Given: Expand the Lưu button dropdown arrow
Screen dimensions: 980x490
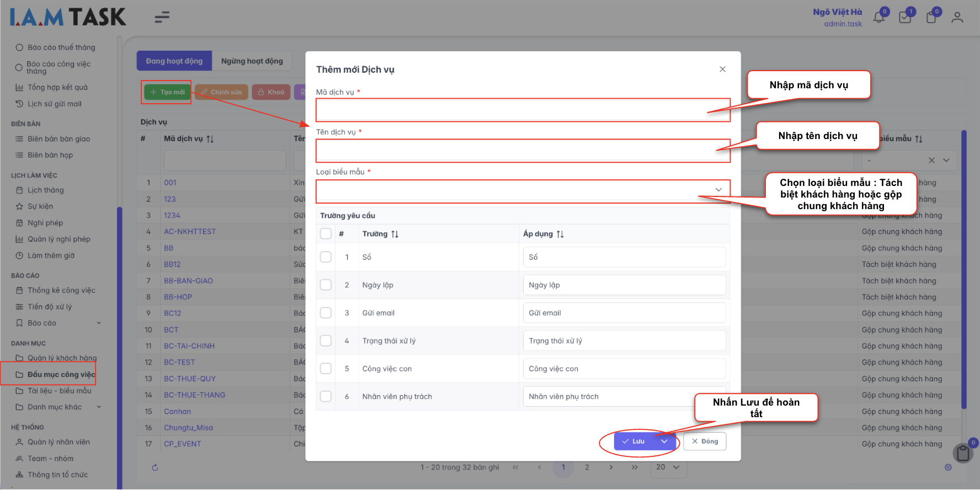Looking at the screenshot, I should click(x=664, y=441).
